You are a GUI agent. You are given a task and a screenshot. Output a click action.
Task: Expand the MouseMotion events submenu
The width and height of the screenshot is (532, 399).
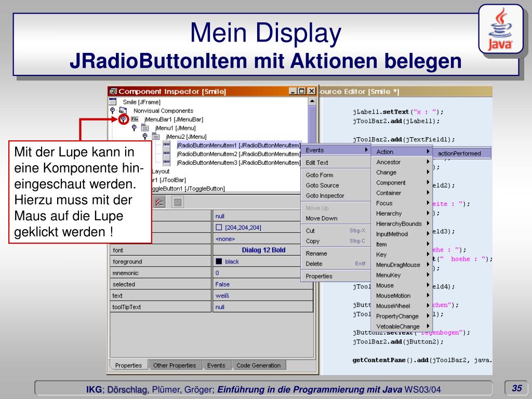coord(402,296)
